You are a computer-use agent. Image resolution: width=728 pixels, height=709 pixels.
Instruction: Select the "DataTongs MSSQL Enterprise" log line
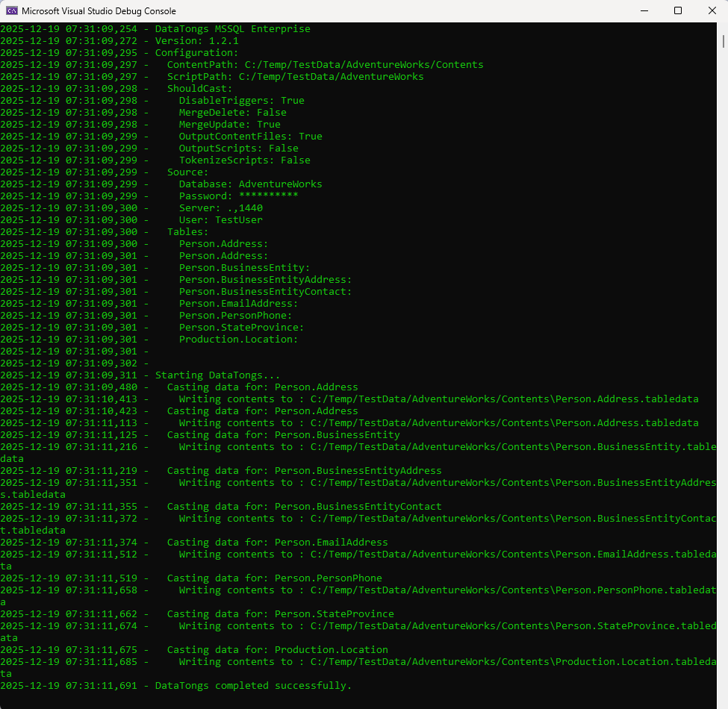coord(231,28)
